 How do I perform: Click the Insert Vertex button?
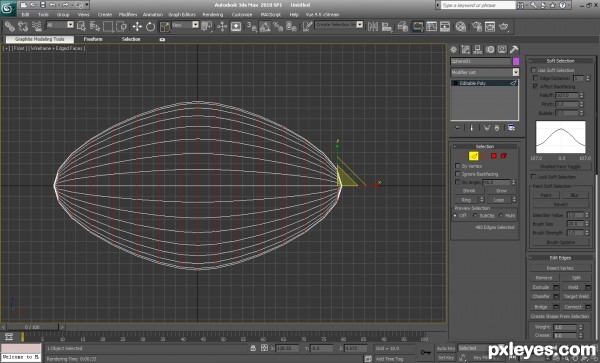[560, 268]
